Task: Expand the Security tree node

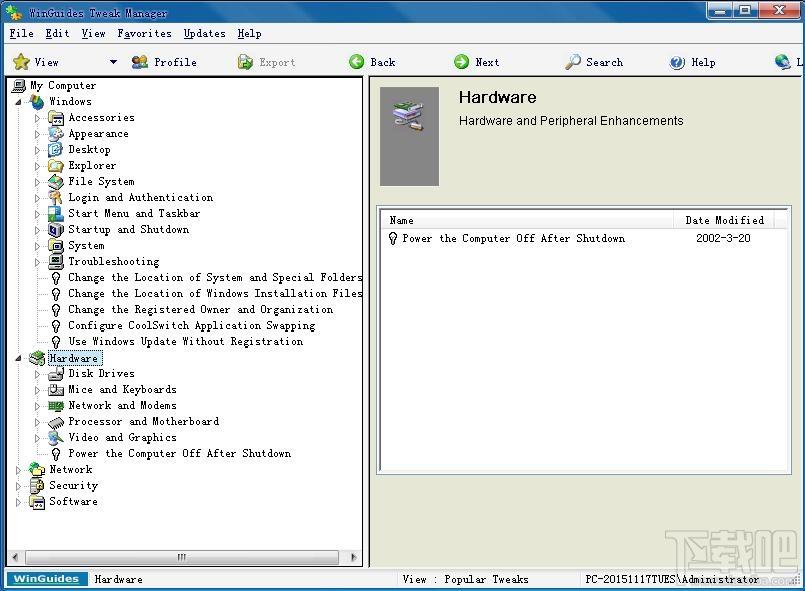Action: 19,486
